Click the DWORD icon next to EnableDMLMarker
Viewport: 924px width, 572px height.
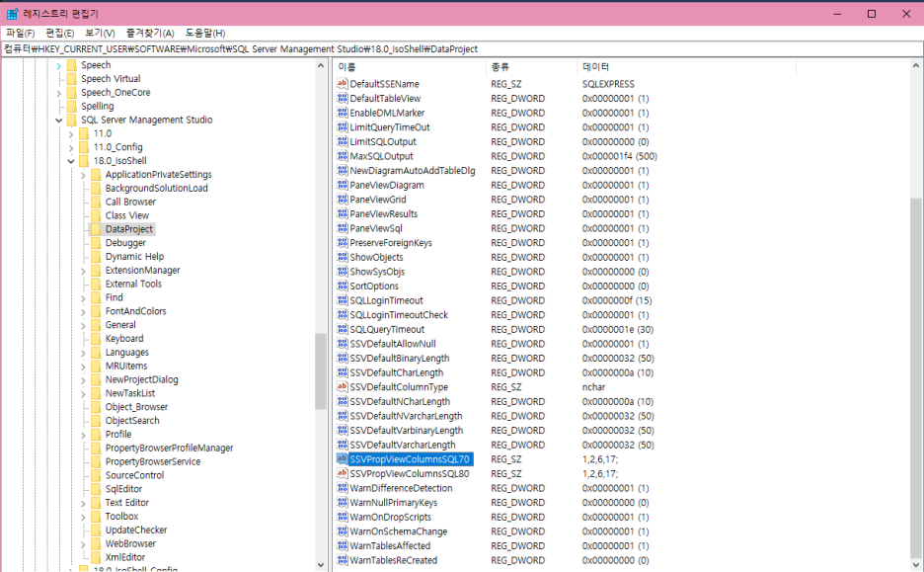tap(342, 113)
